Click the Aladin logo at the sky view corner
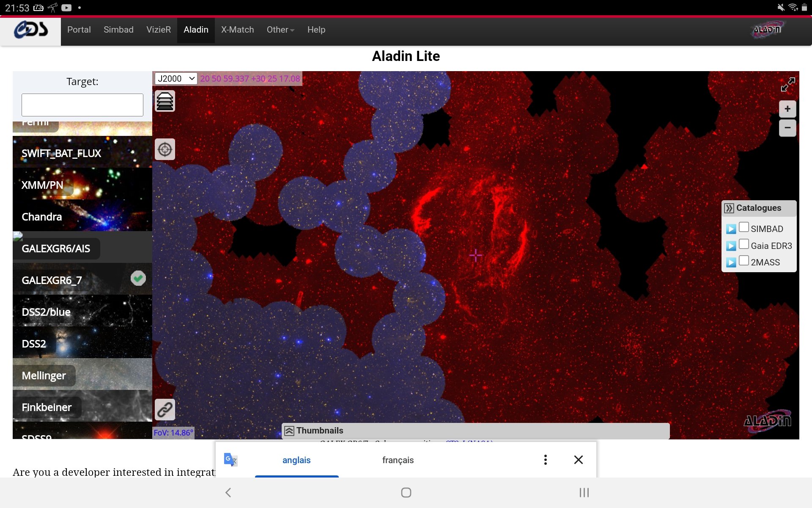812x508 pixels. [767, 420]
